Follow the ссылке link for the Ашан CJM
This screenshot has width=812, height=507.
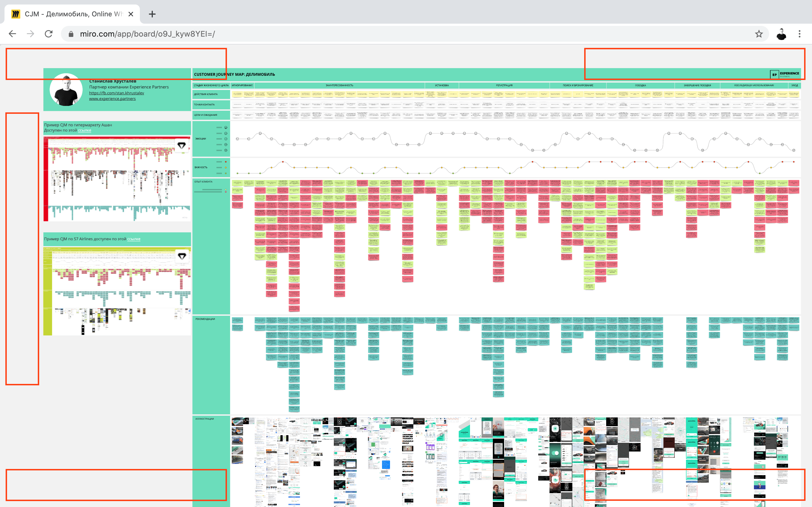(x=85, y=130)
